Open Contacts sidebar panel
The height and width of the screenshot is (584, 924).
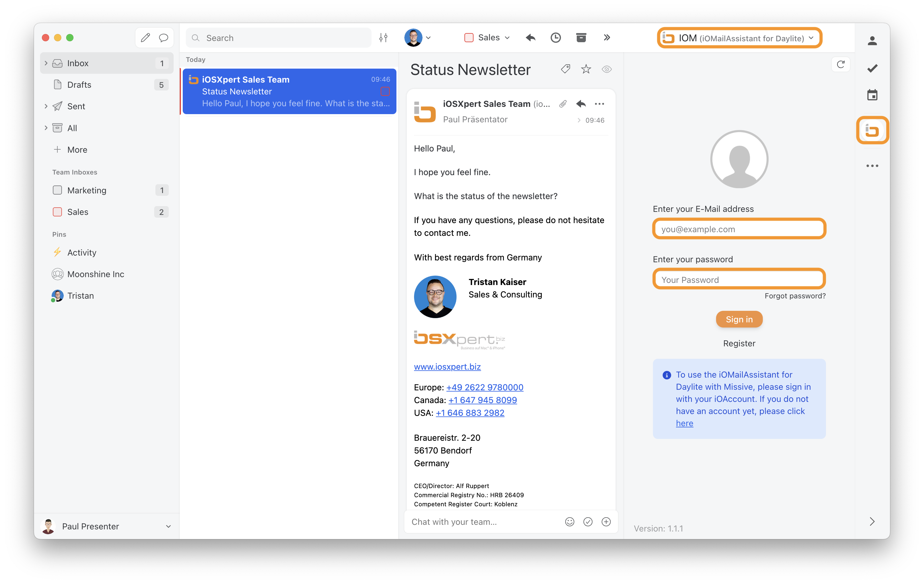click(872, 40)
